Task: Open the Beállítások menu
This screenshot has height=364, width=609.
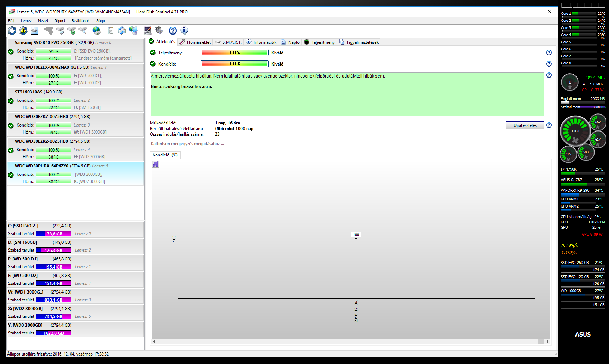Action: 80,21
